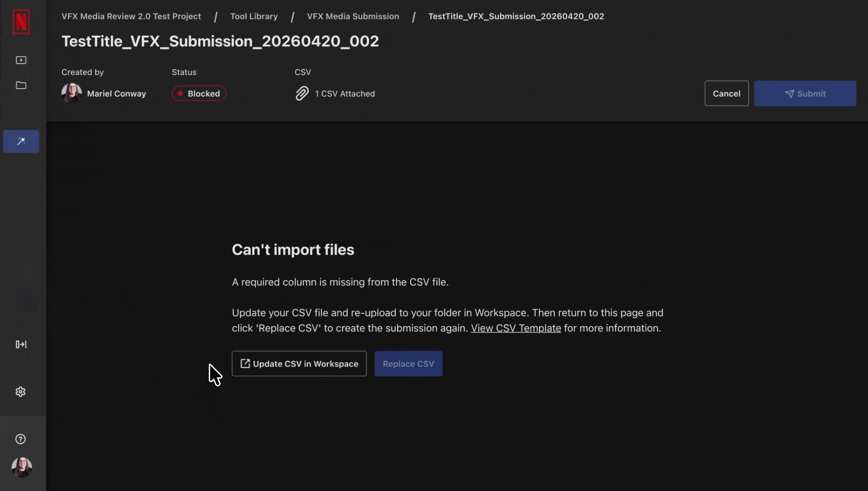Click the Replace CSV button
Screen dimensions: 868x491
click(x=409, y=364)
